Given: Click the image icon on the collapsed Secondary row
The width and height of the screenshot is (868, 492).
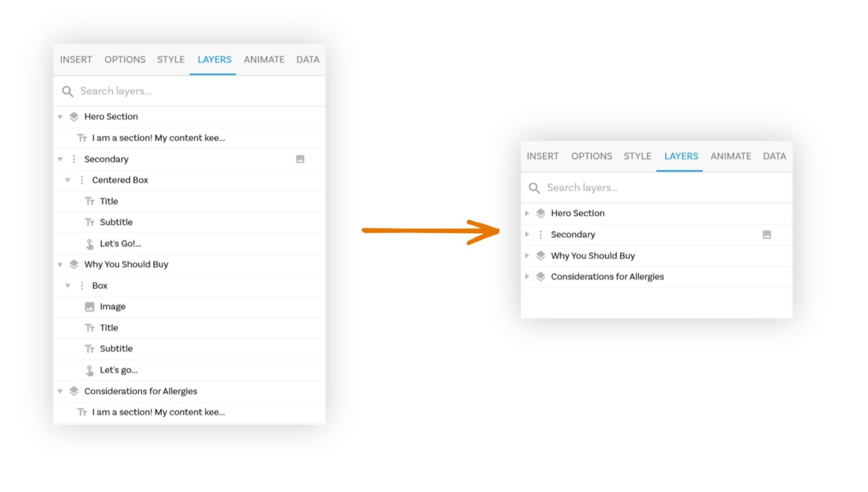Looking at the screenshot, I should coord(766,235).
